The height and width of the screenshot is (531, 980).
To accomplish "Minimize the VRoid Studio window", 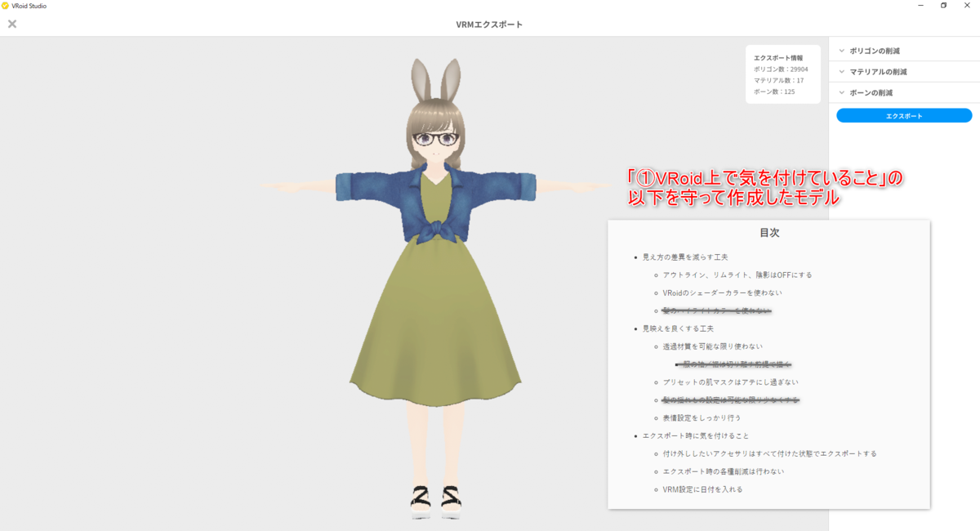I will [x=920, y=5].
